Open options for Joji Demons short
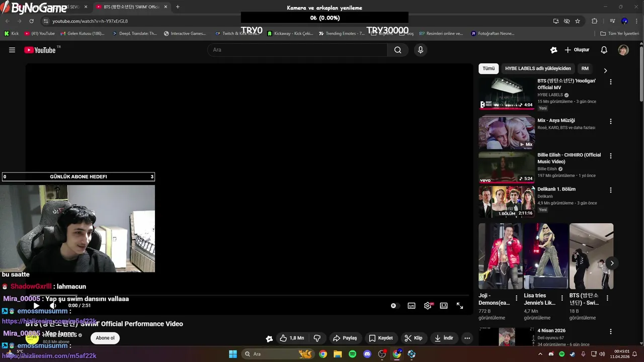The width and height of the screenshot is (644, 362). (x=516, y=298)
